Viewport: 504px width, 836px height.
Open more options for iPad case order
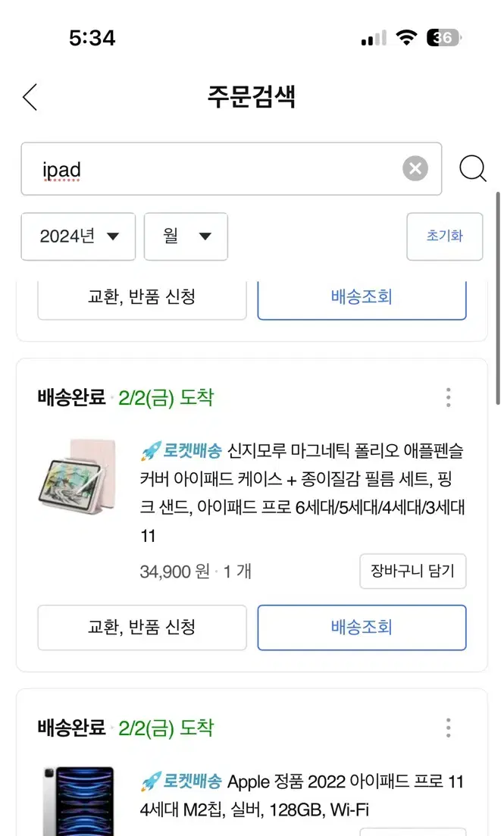448,397
